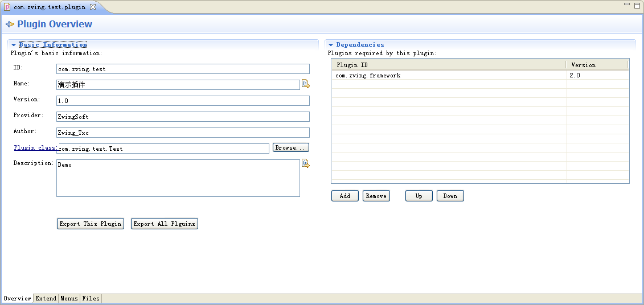The image size is (644, 305).
Task: Select the Overview tab
Action: 17,298
